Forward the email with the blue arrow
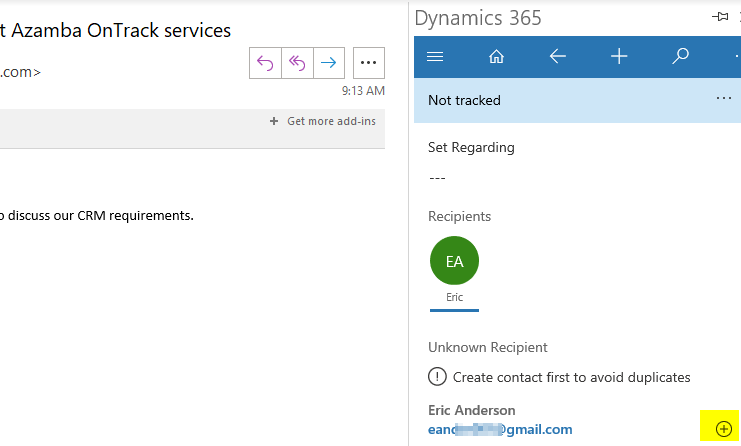741x446 pixels. (x=329, y=63)
